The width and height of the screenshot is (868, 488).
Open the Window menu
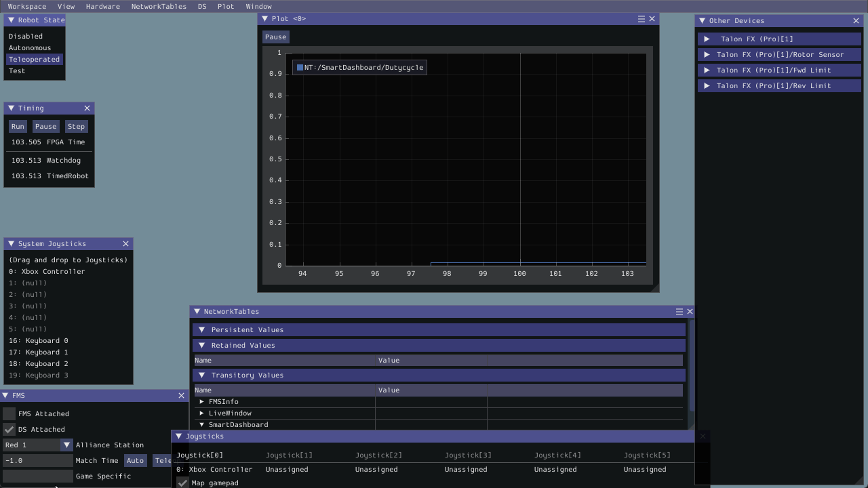pyautogui.click(x=258, y=6)
